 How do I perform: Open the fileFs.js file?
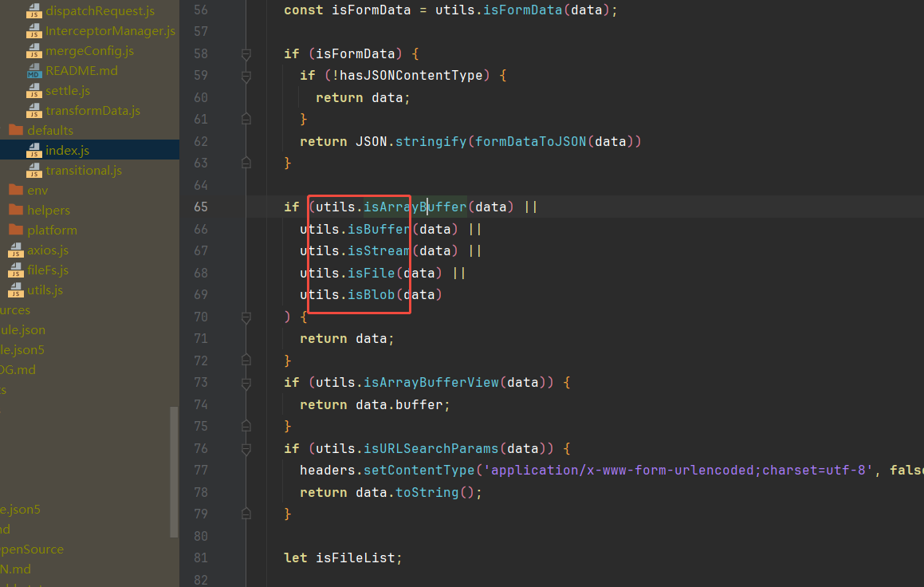coord(48,270)
